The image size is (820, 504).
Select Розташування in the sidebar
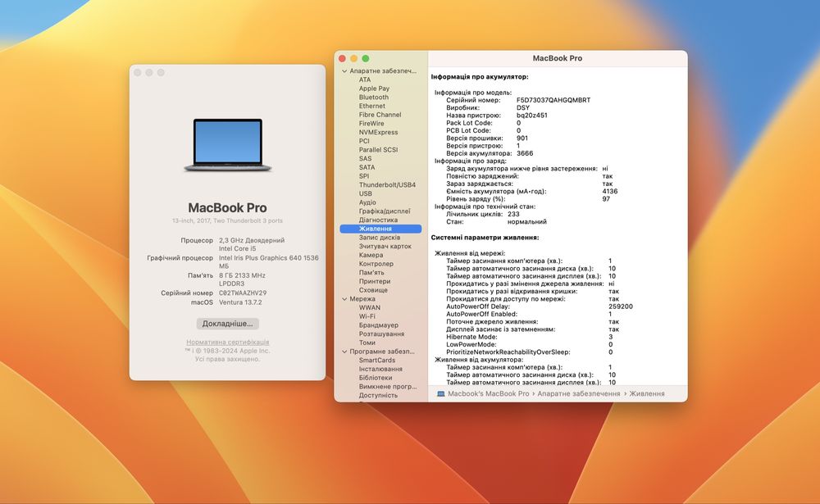click(381, 334)
